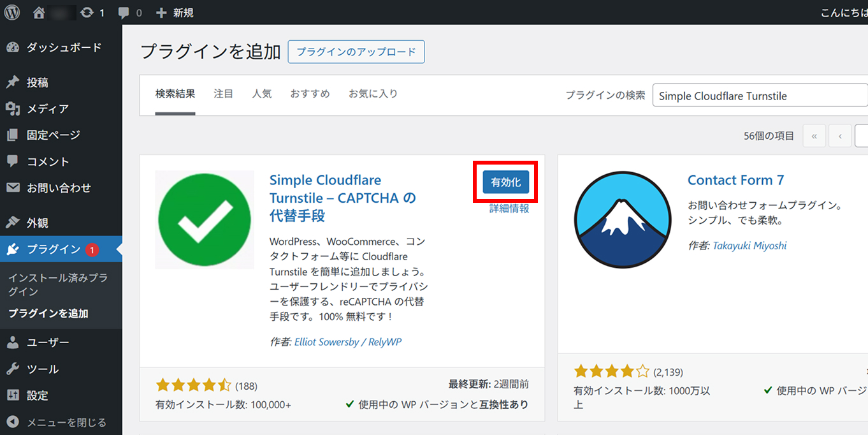This screenshot has width=868, height=435.
Task: Open the comments bubble in admin bar
Action: click(x=130, y=12)
